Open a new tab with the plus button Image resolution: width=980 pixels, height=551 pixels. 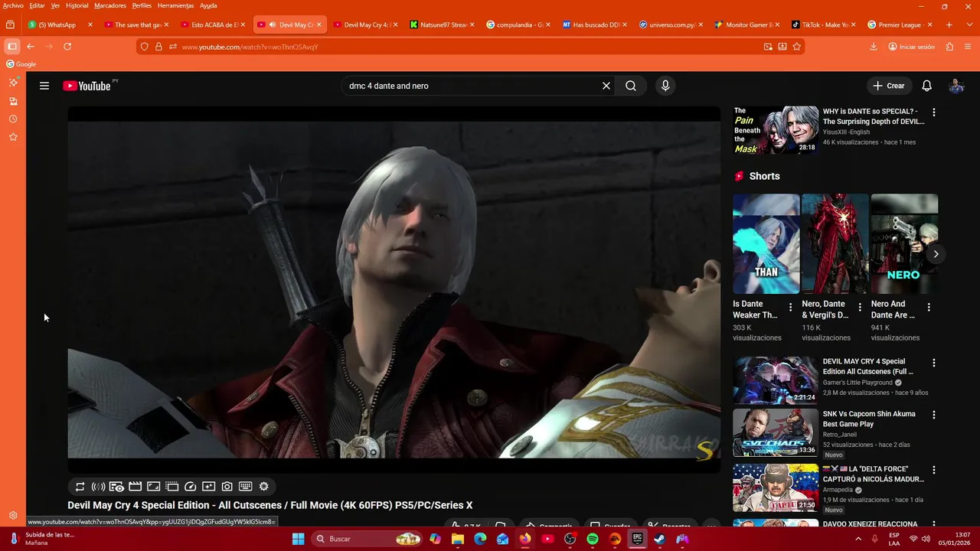[949, 24]
